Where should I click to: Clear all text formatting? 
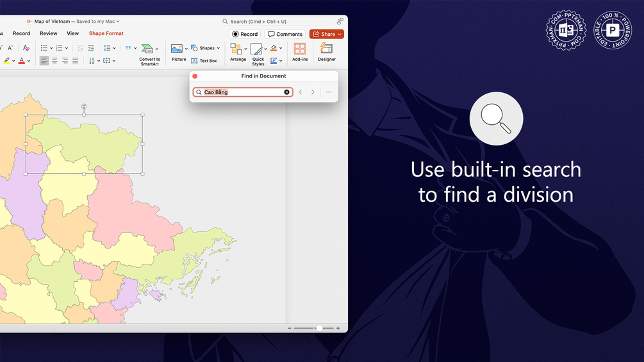pyautogui.click(x=26, y=48)
